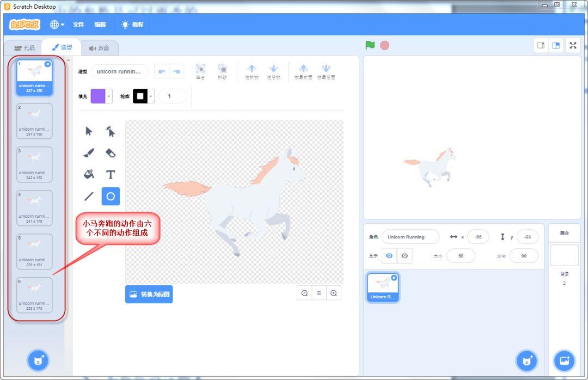588x380 pixels.
Task: Click the Convert to Bitmap button
Action: (149, 294)
